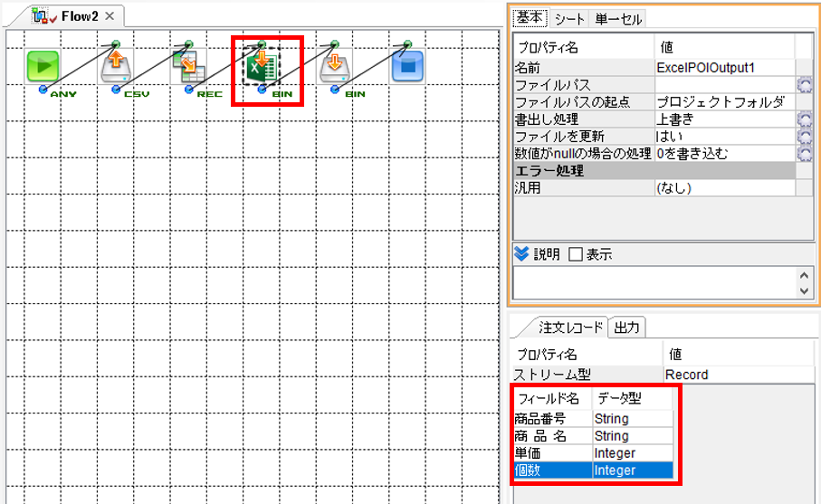Click gear icon beside ファイルパス row
Screen dimensions: 821x504
click(x=804, y=85)
